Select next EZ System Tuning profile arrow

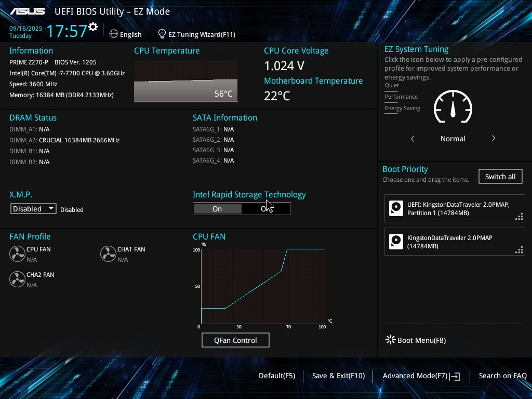tap(494, 138)
